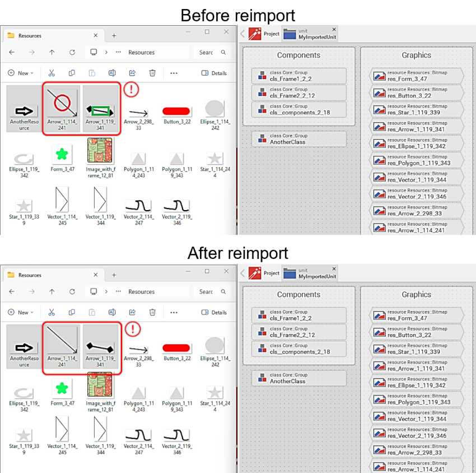Switch to the Project tab in the upper editor

pos(264,34)
